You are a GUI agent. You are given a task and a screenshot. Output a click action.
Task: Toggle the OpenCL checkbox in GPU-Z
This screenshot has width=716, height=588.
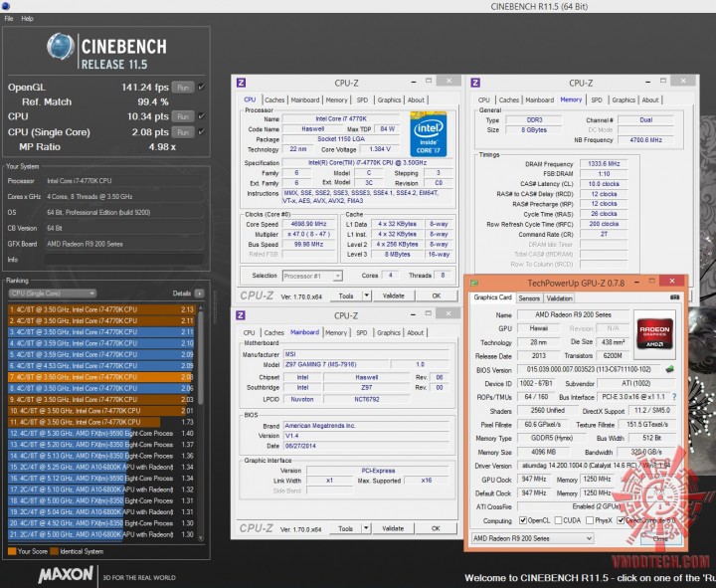pos(523,520)
